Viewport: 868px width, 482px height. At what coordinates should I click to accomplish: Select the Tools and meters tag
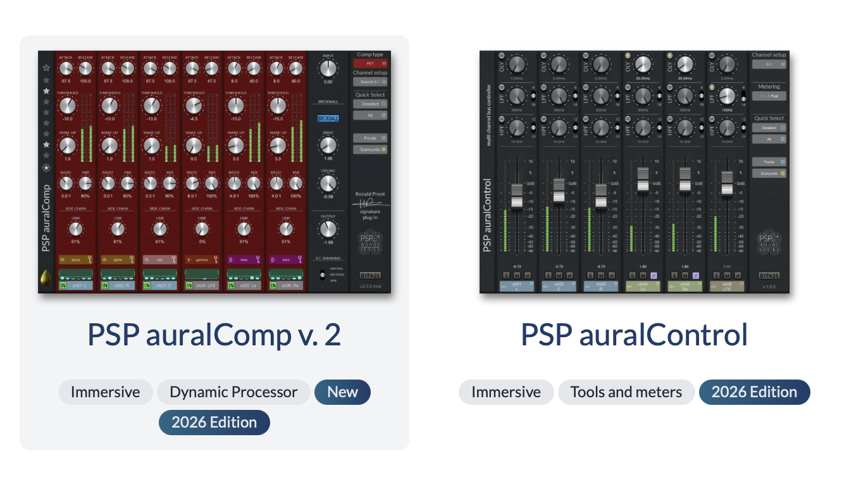(626, 392)
